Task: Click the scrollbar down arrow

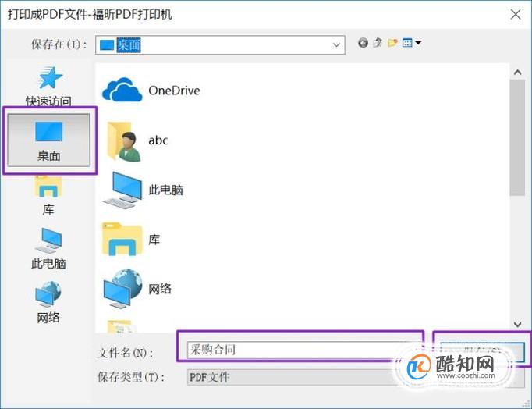Action: tap(517, 324)
